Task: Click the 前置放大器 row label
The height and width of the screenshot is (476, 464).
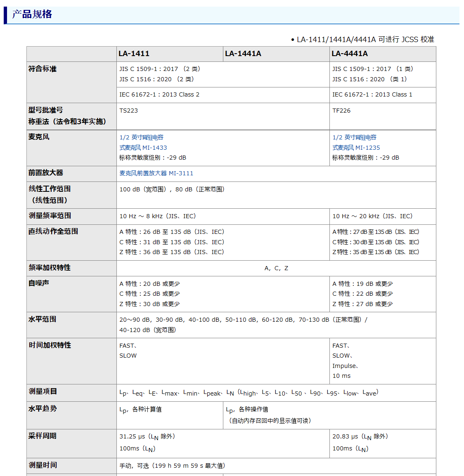Action: click(x=46, y=173)
